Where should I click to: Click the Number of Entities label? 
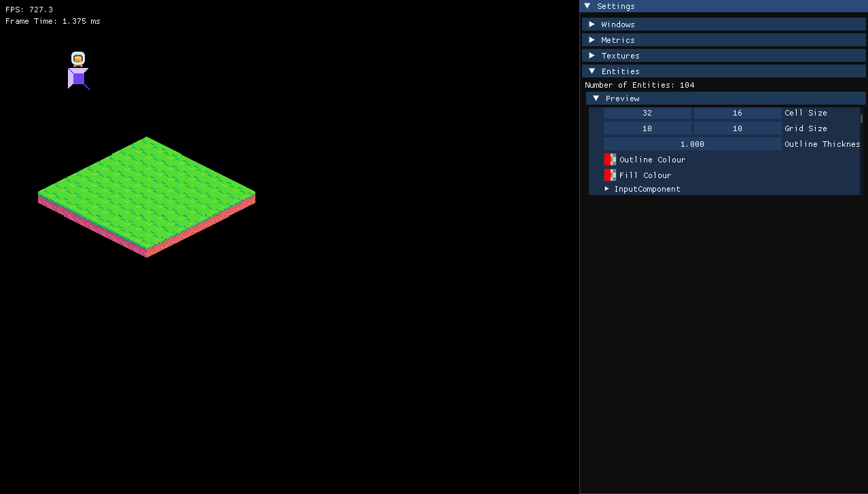click(x=639, y=85)
